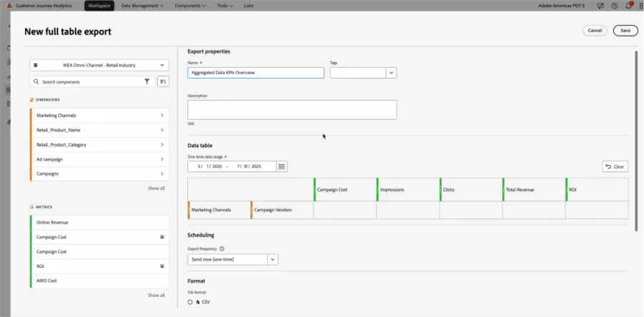This screenshot has height=317, width=644.
Task: Click the sort components icon button
Action: click(x=163, y=81)
